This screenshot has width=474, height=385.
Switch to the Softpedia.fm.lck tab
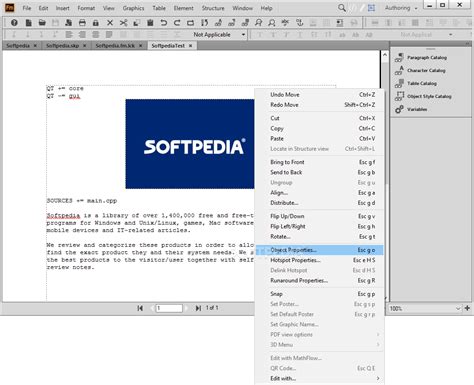coord(115,46)
